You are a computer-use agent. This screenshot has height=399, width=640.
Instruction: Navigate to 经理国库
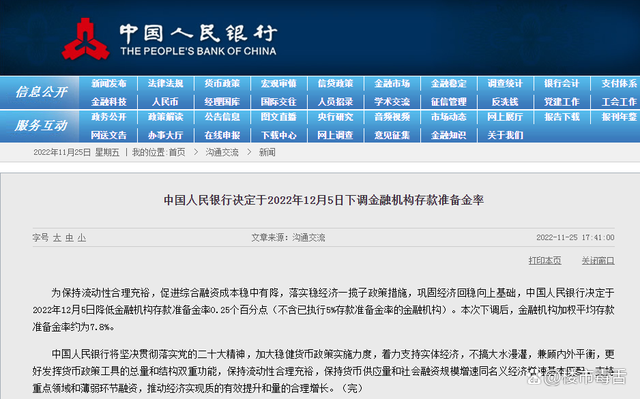[x=222, y=102]
